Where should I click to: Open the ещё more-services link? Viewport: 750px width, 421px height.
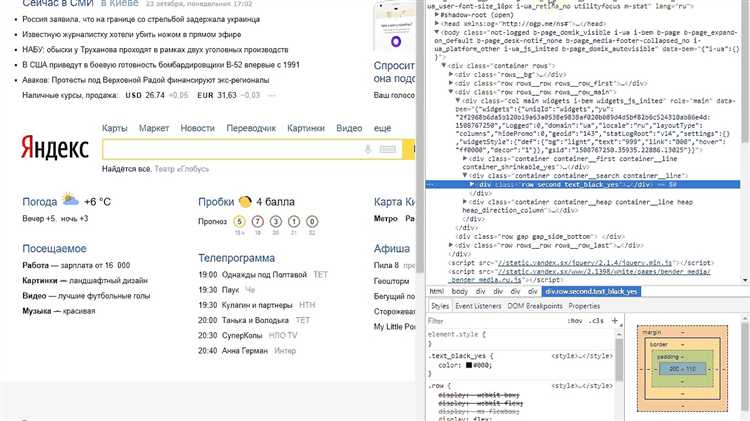click(382, 128)
